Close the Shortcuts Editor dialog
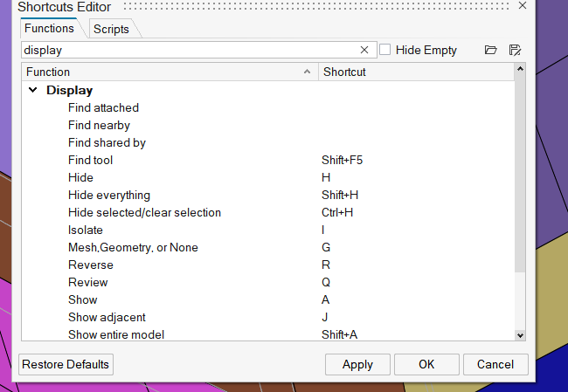The image size is (568, 392). pyautogui.click(x=523, y=5)
